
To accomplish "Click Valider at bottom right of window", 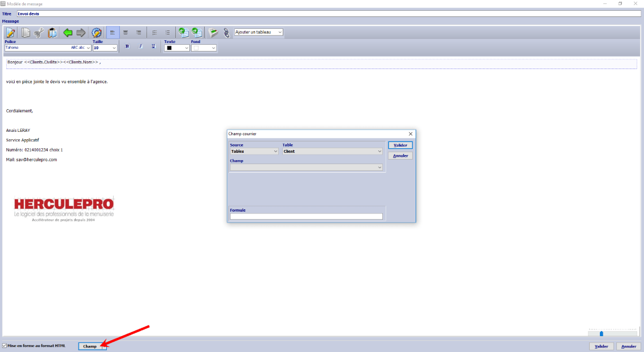I will tap(601, 346).
